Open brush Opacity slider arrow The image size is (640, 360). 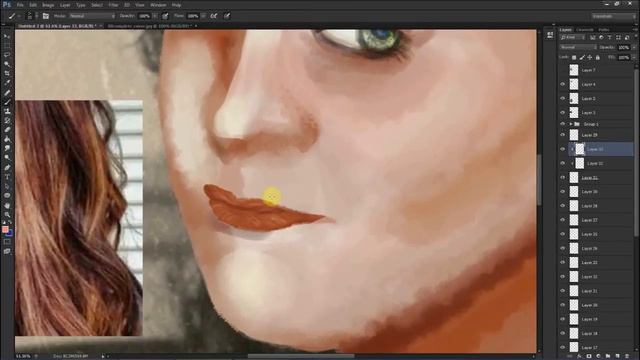tap(155, 16)
